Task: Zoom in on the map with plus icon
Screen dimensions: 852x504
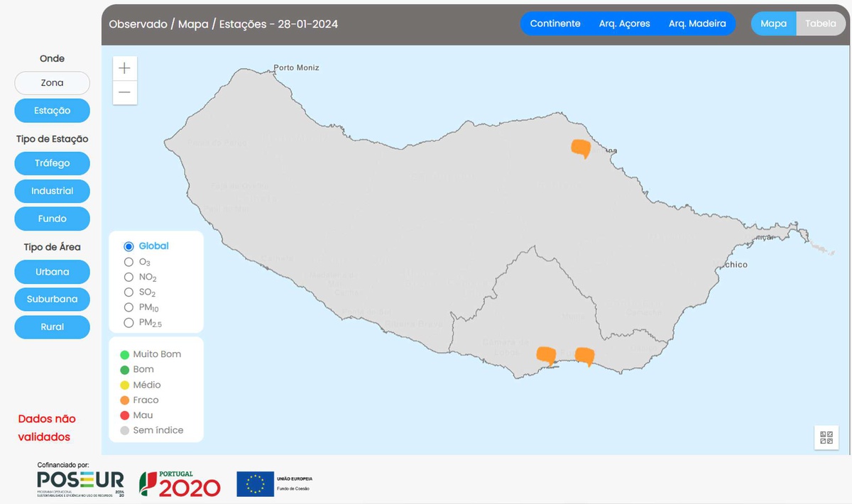Action: tap(125, 69)
